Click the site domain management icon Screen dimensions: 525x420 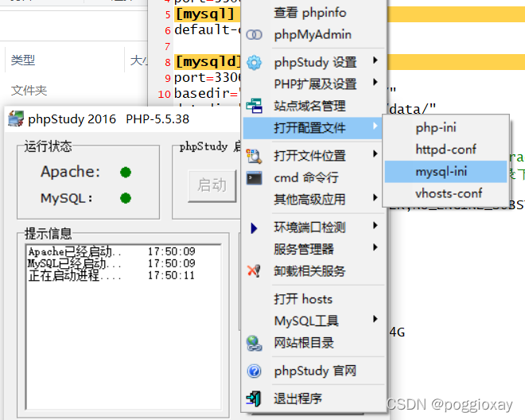pyautogui.click(x=254, y=106)
